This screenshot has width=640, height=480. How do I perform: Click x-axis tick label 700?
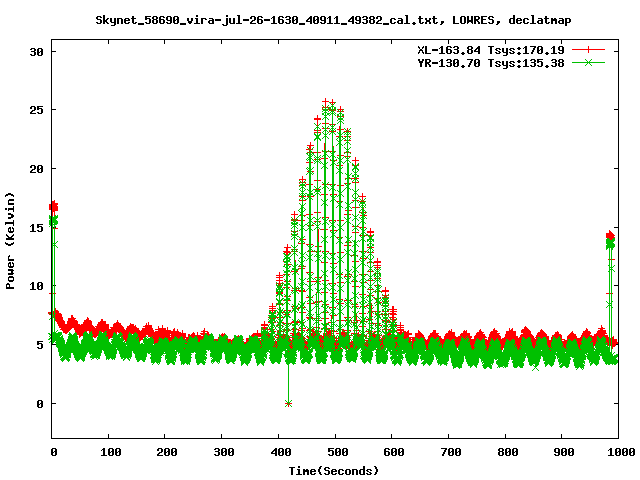[x=451, y=452]
